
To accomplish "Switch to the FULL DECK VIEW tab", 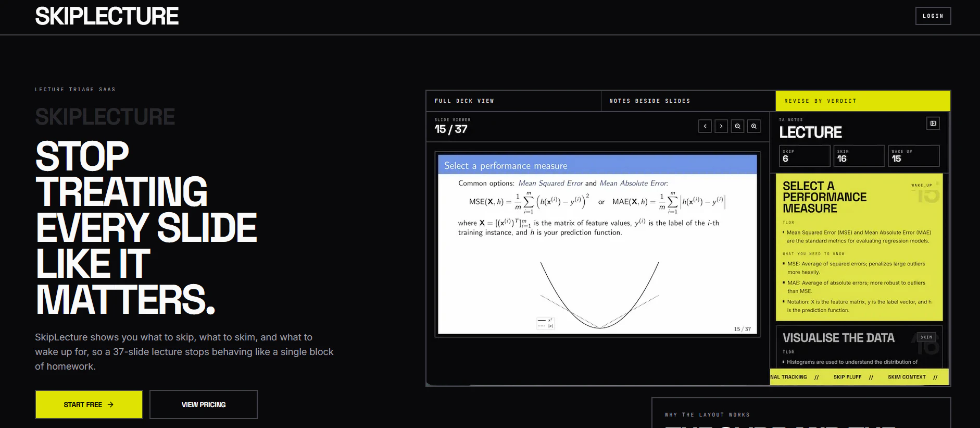I will point(513,101).
